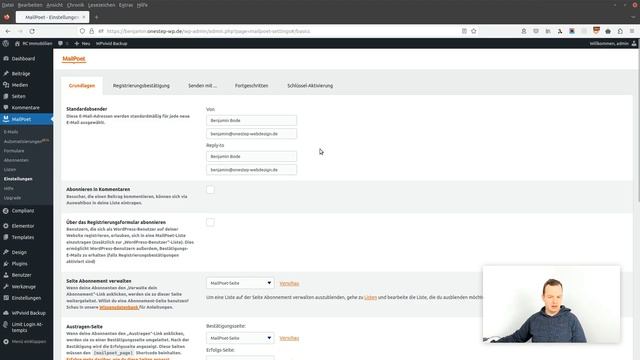Open the Extras menu

[x=126, y=5]
